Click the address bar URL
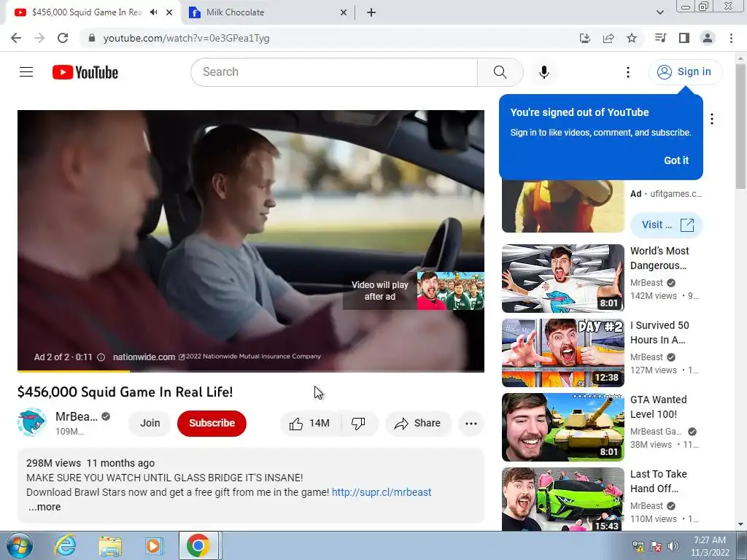The width and height of the screenshot is (747, 560). (186, 38)
